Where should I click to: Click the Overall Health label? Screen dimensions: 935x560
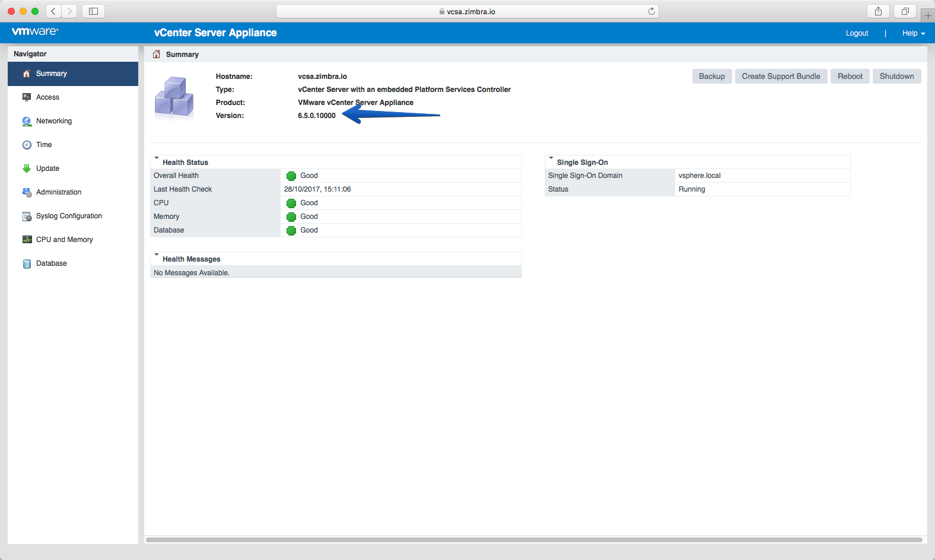point(176,176)
